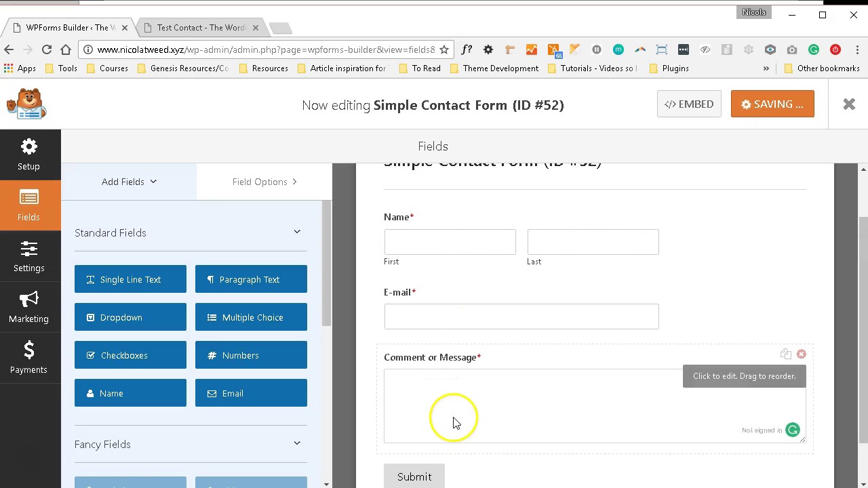868x488 pixels.
Task: Delete the Comment or Message field
Action: click(801, 354)
